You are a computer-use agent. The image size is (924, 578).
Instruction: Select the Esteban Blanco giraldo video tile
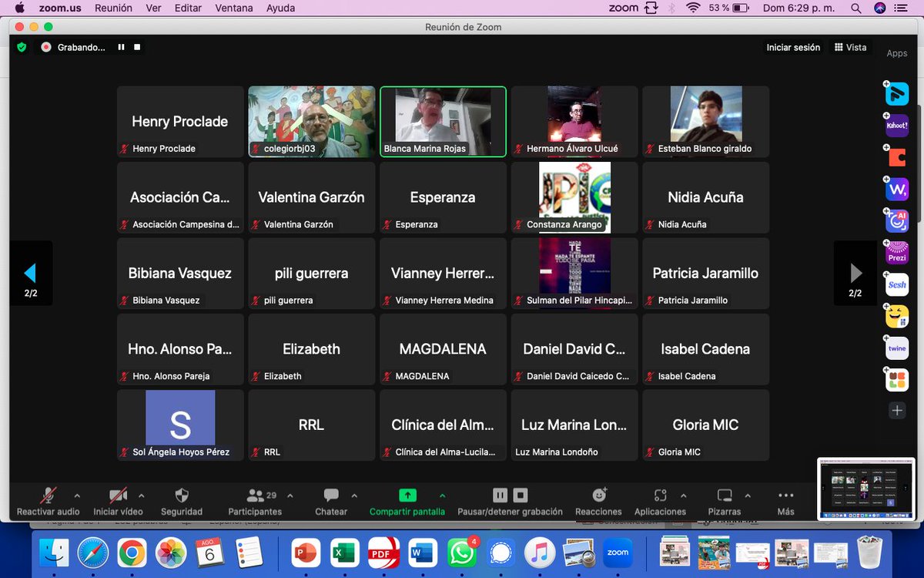[x=706, y=122]
